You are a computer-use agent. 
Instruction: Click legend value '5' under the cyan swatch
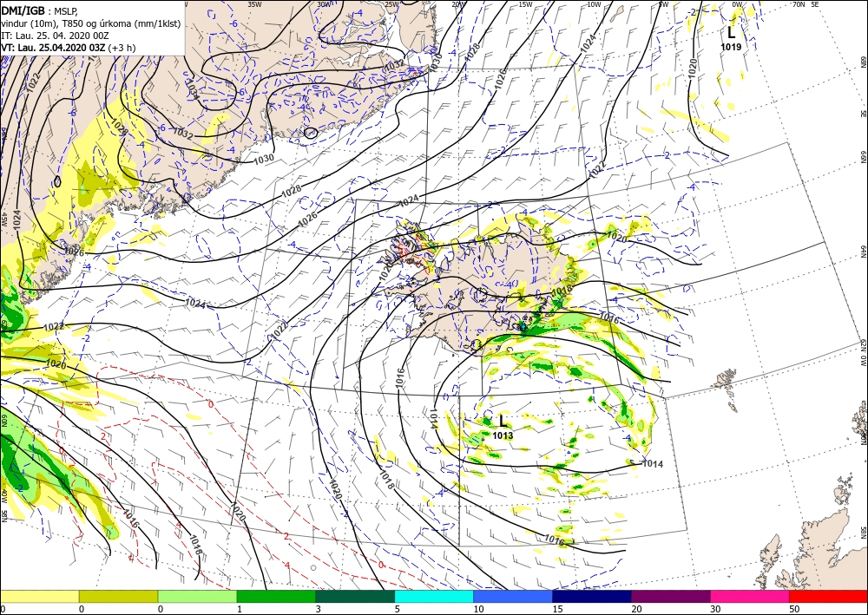click(397, 610)
